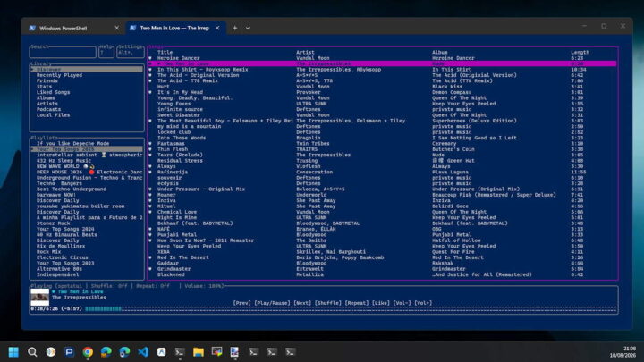Open Local Files in Library

[x=53, y=115]
